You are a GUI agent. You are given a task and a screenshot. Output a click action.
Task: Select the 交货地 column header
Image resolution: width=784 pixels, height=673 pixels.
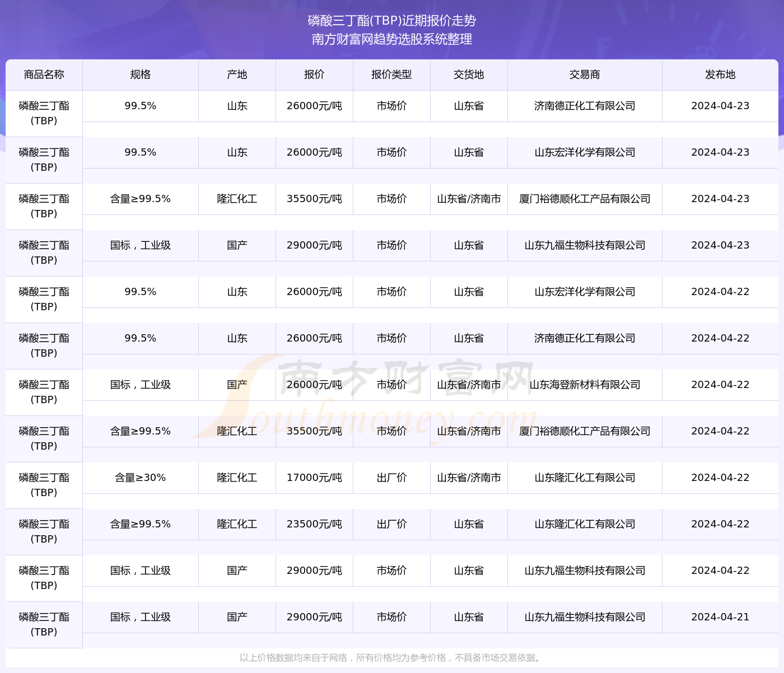469,74
